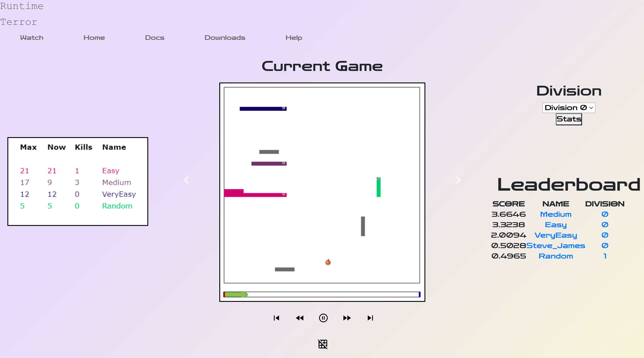Rewind the game playback
This screenshot has height=358, width=644.
point(300,318)
